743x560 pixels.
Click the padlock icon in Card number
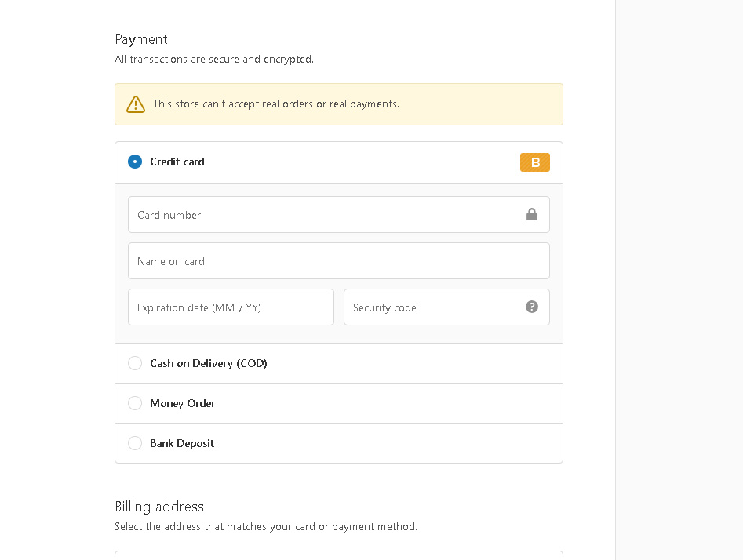tap(532, 215)
